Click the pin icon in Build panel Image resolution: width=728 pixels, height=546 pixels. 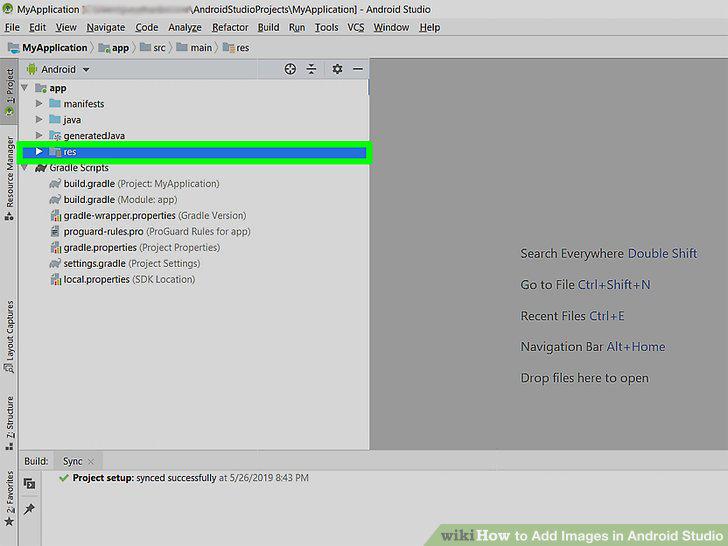click(x=29, y=509)
